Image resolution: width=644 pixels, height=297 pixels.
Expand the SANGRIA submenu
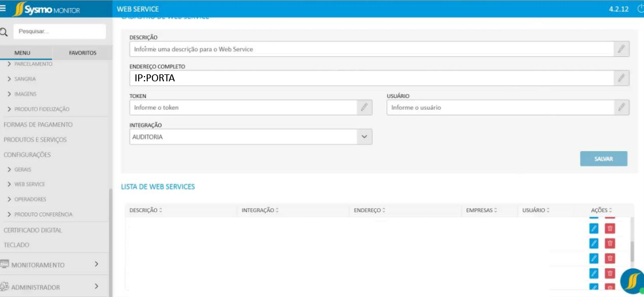21,79
